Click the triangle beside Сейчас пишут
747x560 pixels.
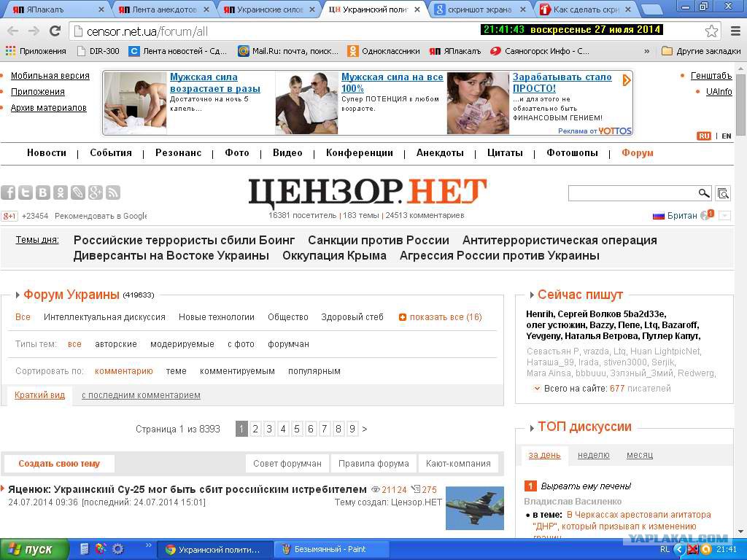click(532, 295)
